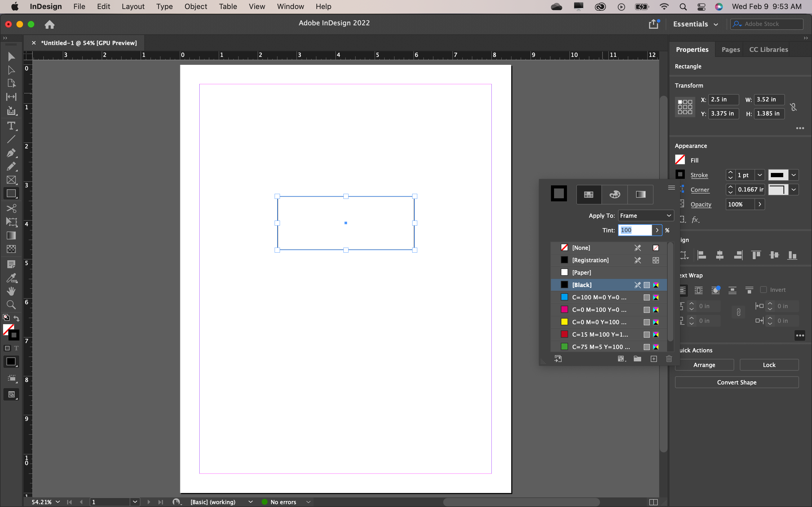Delete selected swatch using trash icon

pos(669,359)
